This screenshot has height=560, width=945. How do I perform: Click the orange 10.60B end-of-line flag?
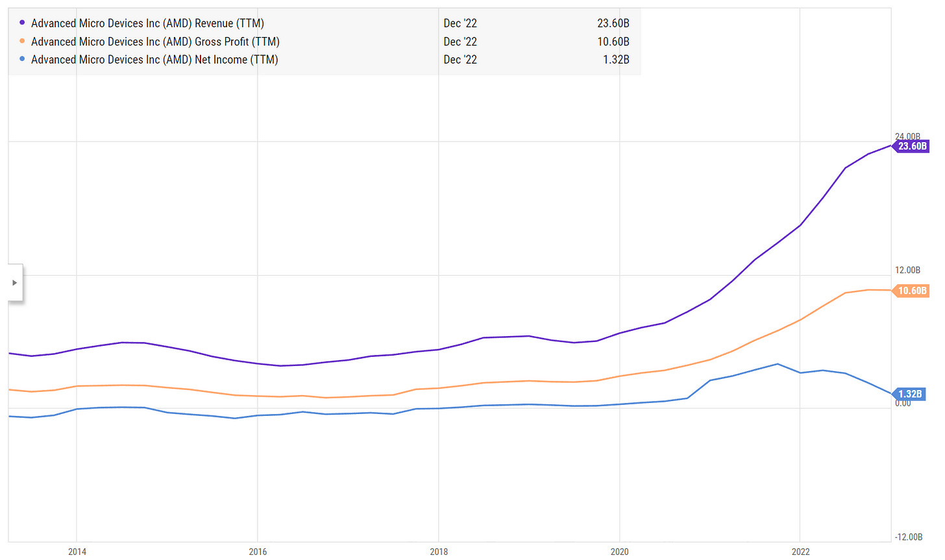coord(911,291)
